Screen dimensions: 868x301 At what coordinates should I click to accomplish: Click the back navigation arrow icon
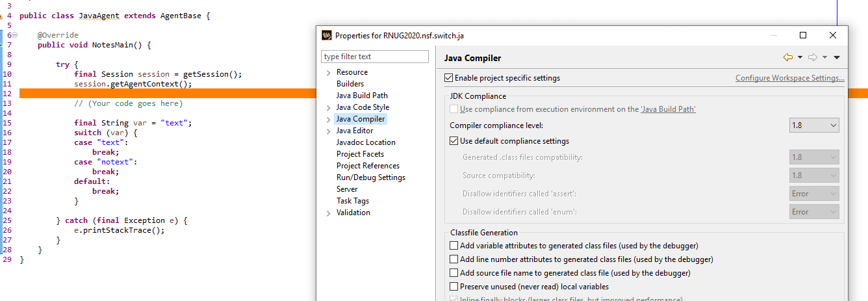(787, 58)
